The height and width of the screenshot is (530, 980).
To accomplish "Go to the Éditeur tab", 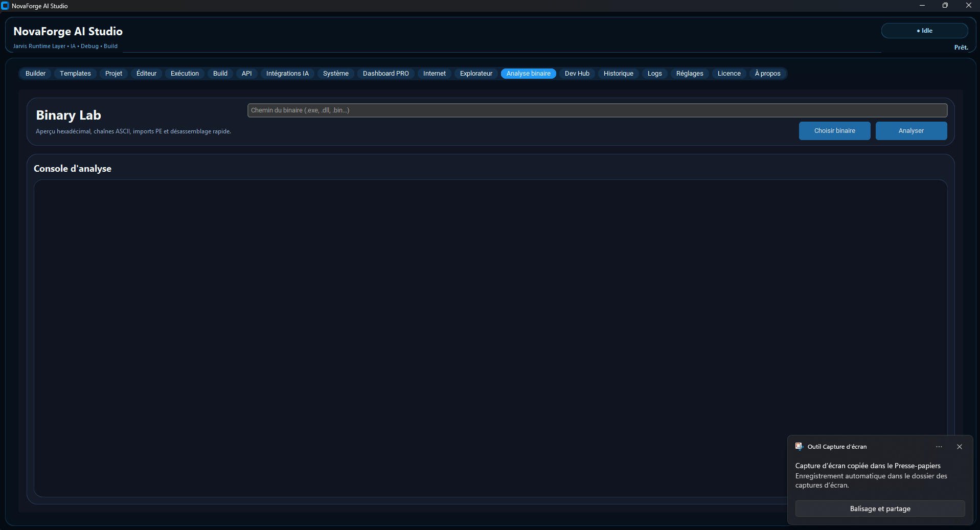I will [146, 74].
